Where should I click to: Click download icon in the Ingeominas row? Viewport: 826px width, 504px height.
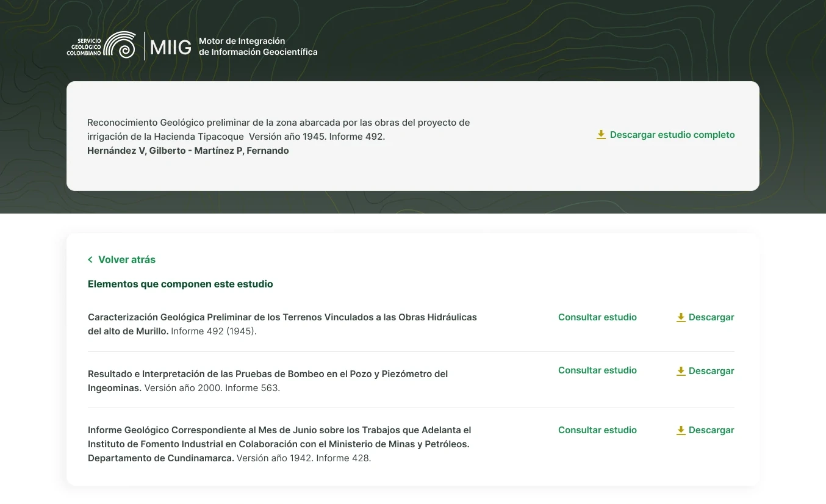coord(681,371)
